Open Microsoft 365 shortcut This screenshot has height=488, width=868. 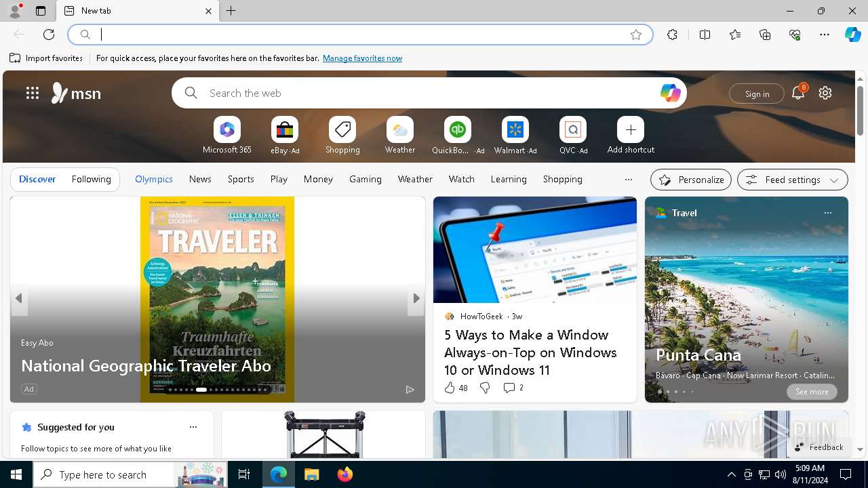[x=227, y=135]
